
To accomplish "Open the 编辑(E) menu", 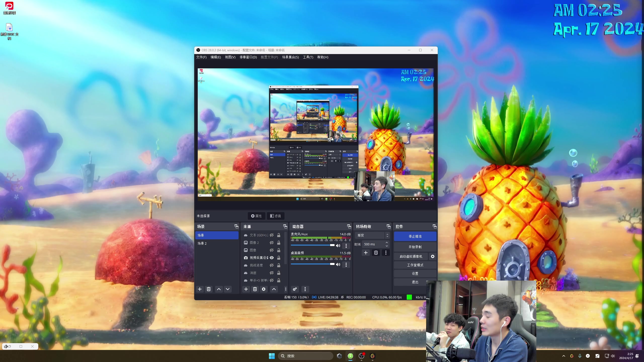I will click(x=216, y=57).
